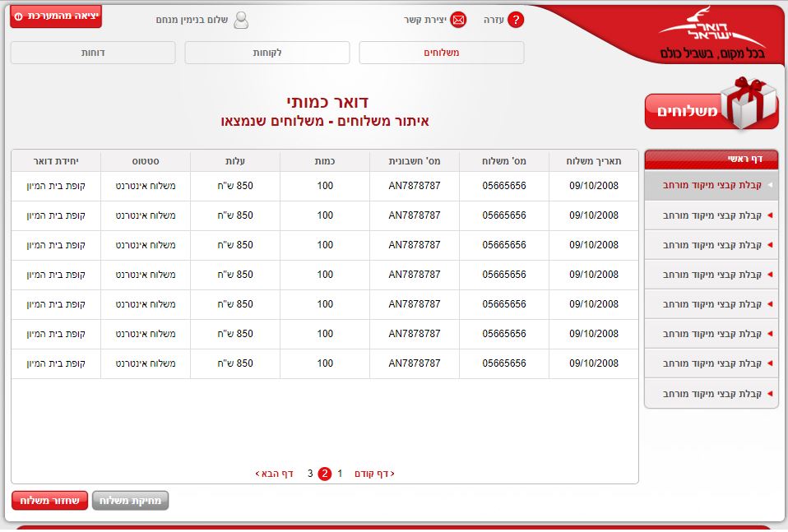Sort by the 'מס' חשבונית' column header
This screenshot has width=788, height=532.
tap(415, 161)
